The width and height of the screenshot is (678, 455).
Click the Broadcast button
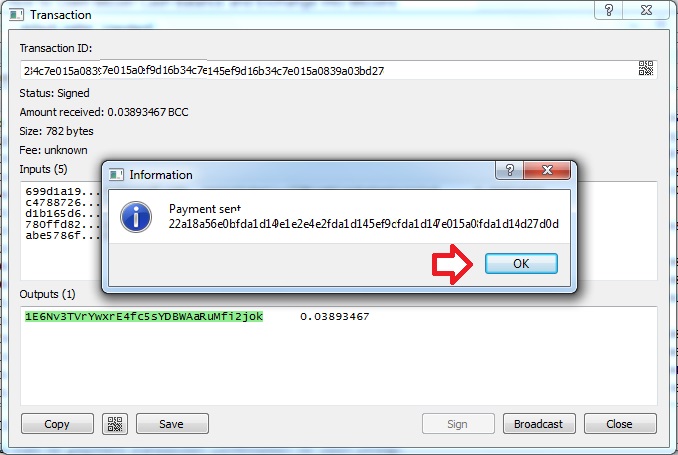coord(539,424)
